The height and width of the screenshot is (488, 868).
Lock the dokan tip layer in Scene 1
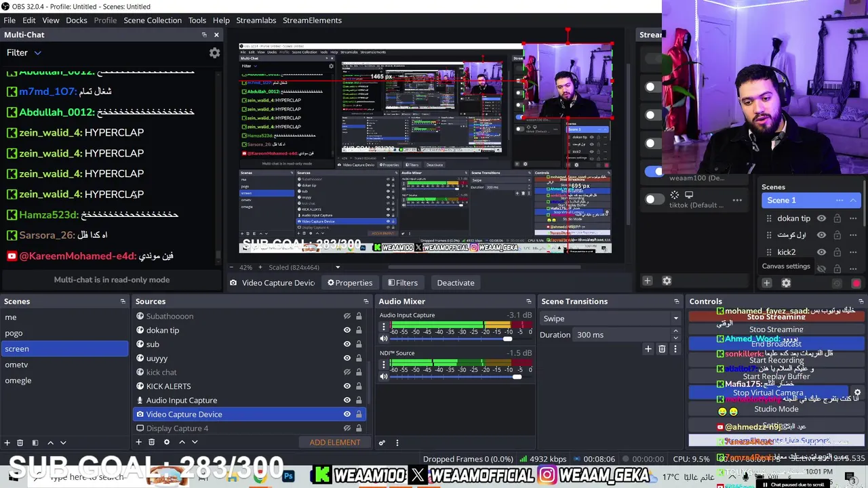pyautogui.click(x=837, y=218)
